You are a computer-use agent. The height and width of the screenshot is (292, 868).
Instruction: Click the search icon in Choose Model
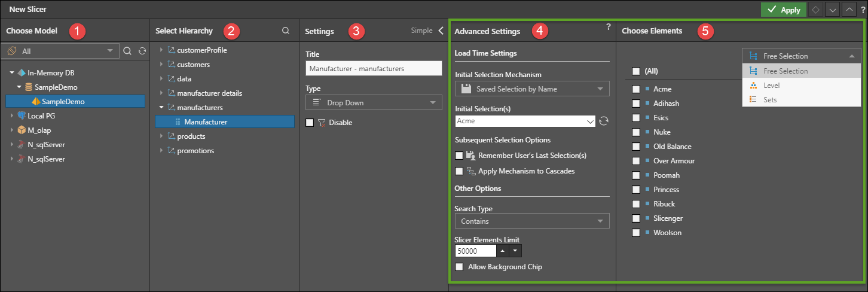(127, 51)
